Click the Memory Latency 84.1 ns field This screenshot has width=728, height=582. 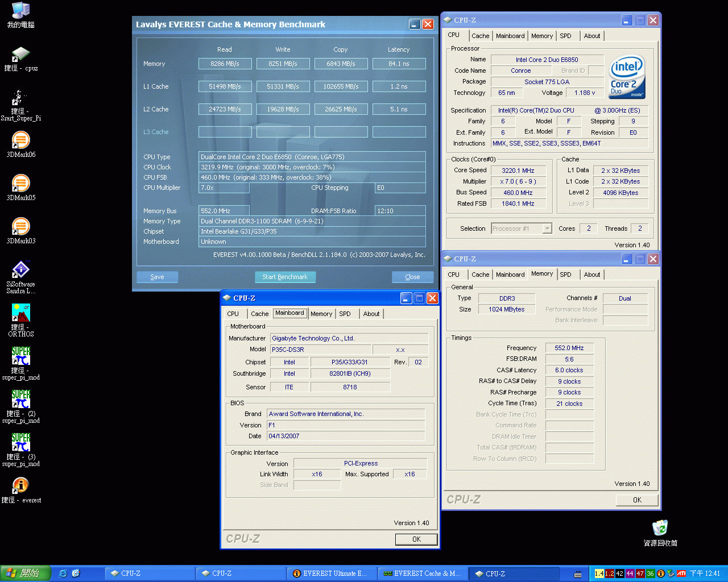coord(399,64)
